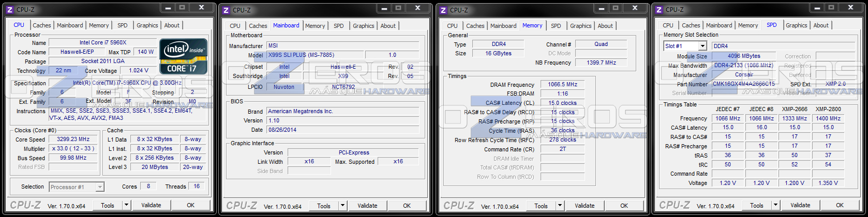Click OK in the Mainboard tab window
This screenshot has width=868, height=217.
407,206
